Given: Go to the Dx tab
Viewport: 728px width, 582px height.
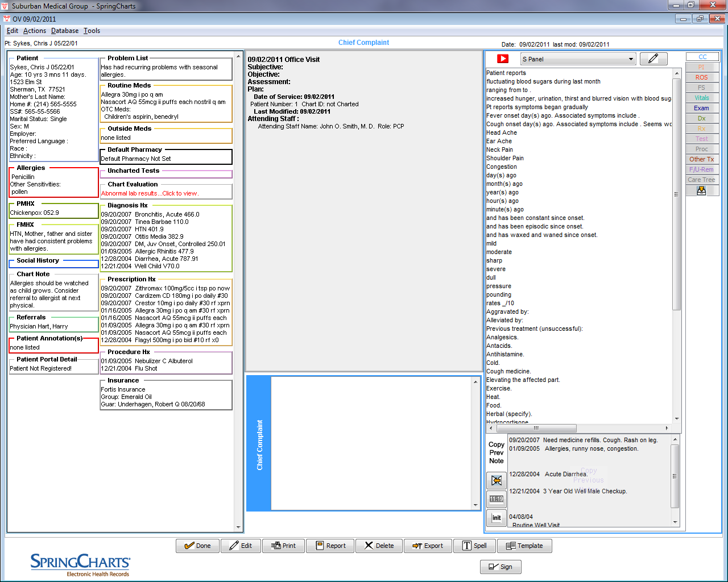Looking at the screenshot, I should pyautogui.click(x=702, y=118).
